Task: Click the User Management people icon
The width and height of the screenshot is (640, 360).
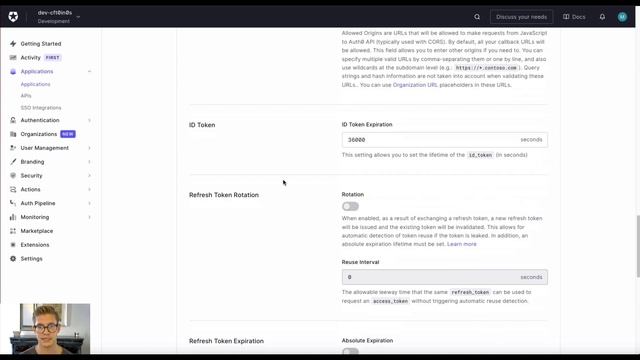Action: 13,148
